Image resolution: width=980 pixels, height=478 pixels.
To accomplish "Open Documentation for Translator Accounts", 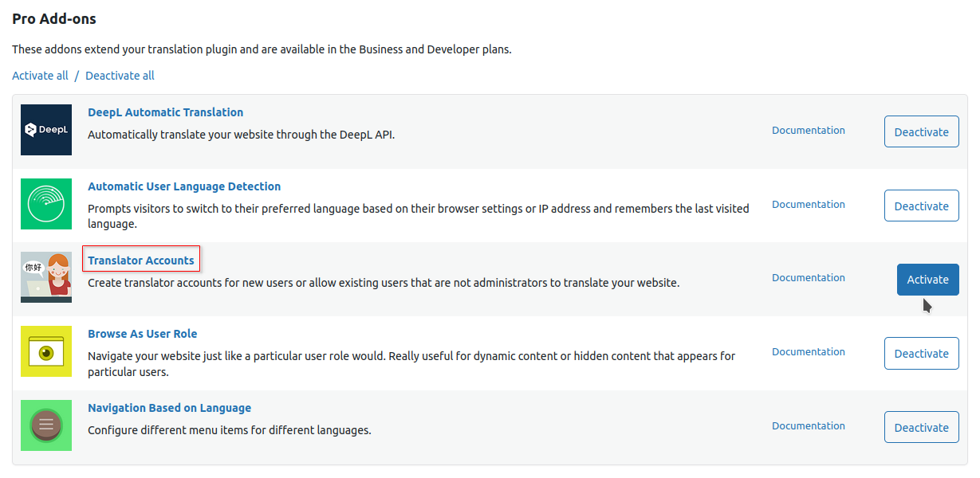I will click(809, 277).
